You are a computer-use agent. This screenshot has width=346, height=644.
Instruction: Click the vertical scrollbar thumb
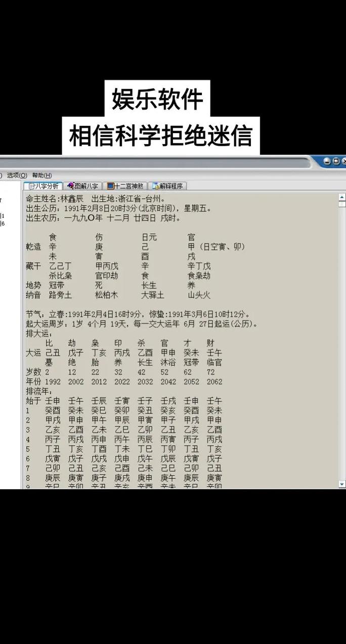tap(342, 204)
